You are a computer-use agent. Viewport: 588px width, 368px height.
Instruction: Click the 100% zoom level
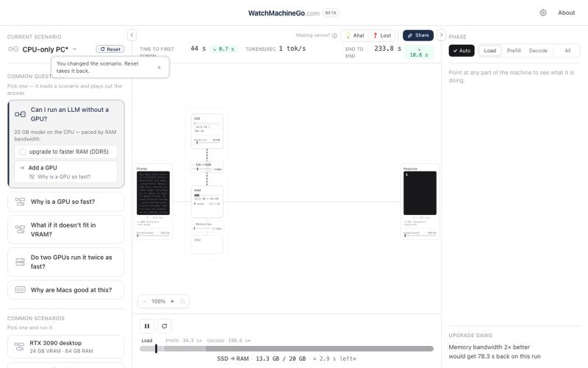coord(158,302)
